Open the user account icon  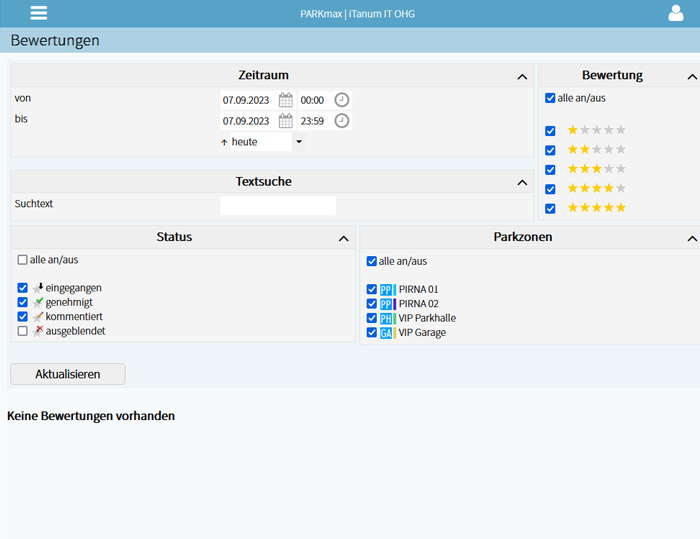tap(675, 13)
